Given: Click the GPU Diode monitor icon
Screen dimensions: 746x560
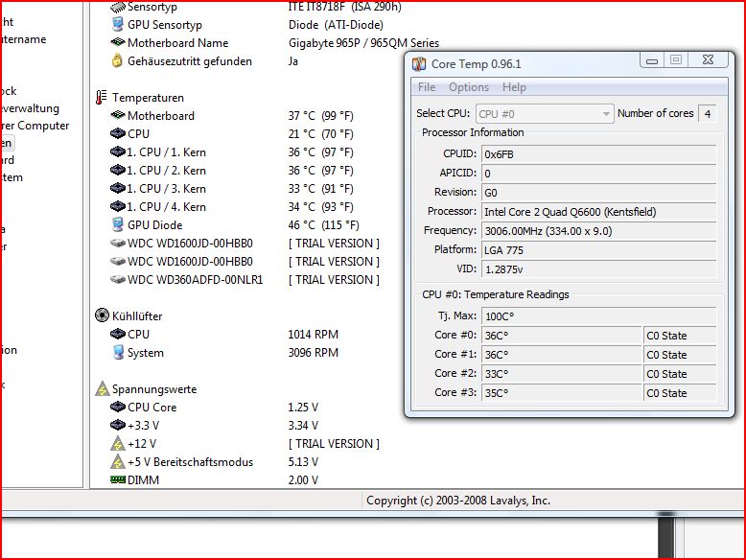Looking at the screenshot, I should click(118, 224).
